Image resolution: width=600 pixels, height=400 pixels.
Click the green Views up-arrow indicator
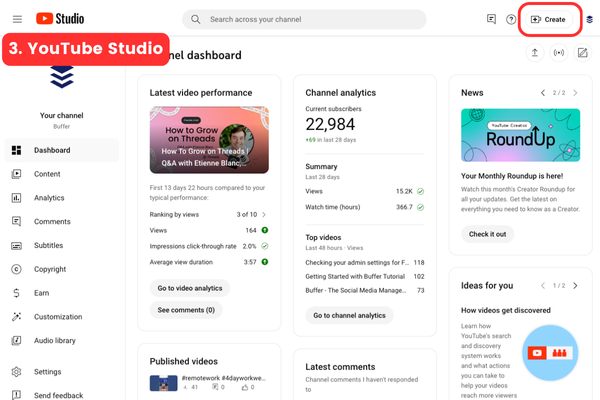pyautogui.click(x=264, y=230)
